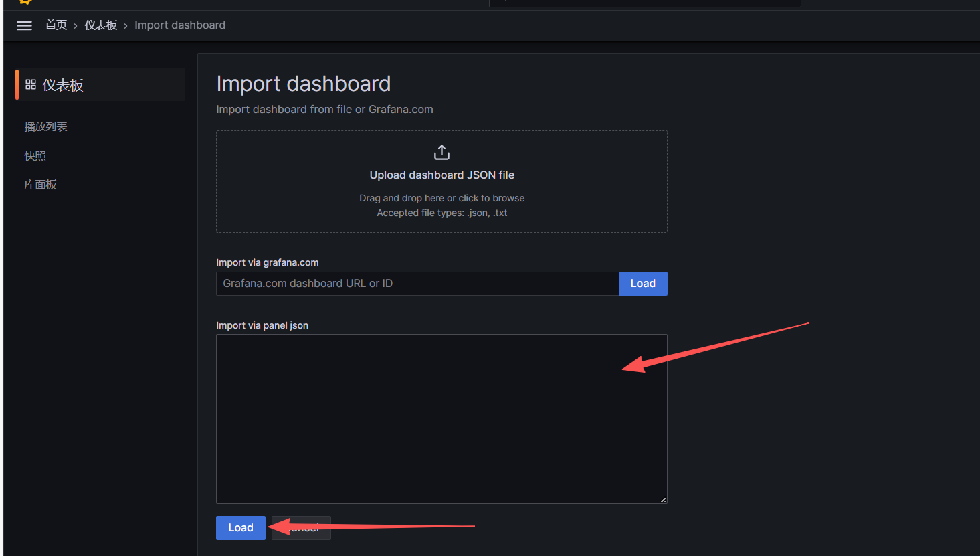980x556 pixels.
Task: Open 快照 in the sidebar
Action: pyautogui.click(x=35, y=156)
